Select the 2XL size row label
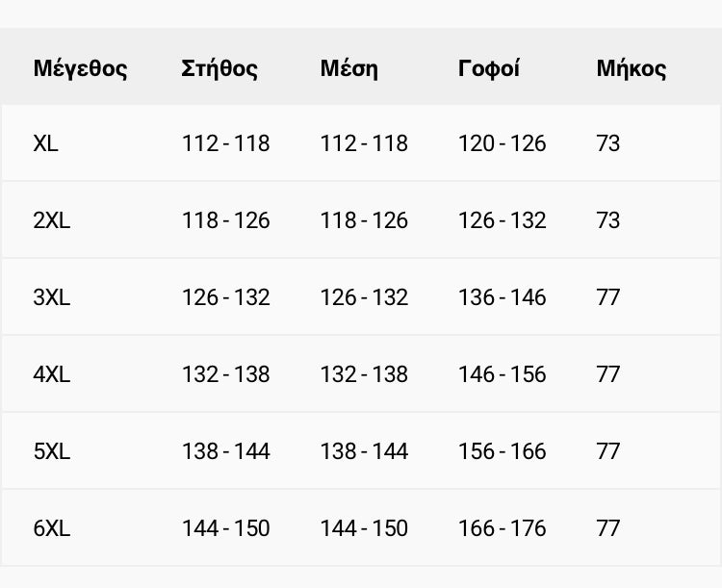The image size is (722, 588). coord(51,220)
